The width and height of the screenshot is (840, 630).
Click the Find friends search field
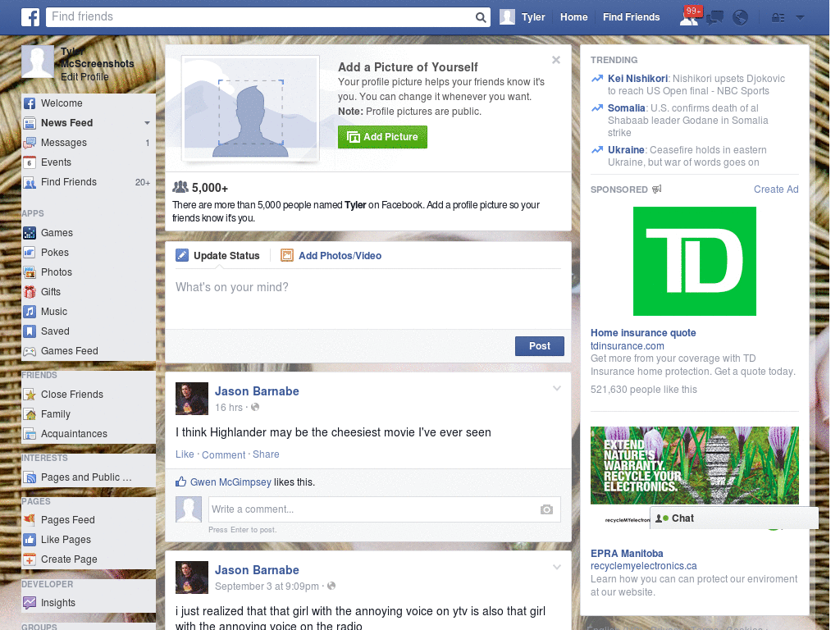point(260,17)
